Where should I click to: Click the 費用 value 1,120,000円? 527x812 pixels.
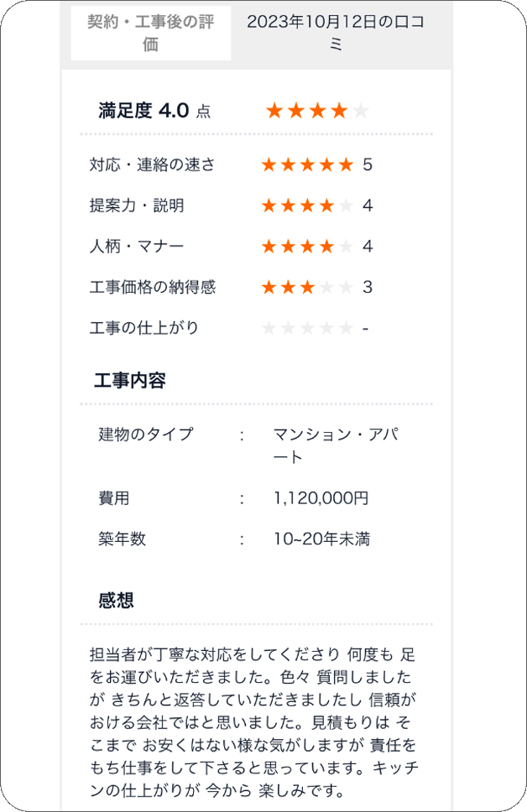(x=321, y=498)
